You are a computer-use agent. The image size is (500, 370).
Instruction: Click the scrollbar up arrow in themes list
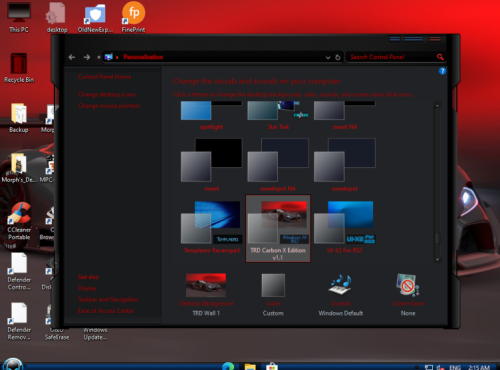coord(437,105)
